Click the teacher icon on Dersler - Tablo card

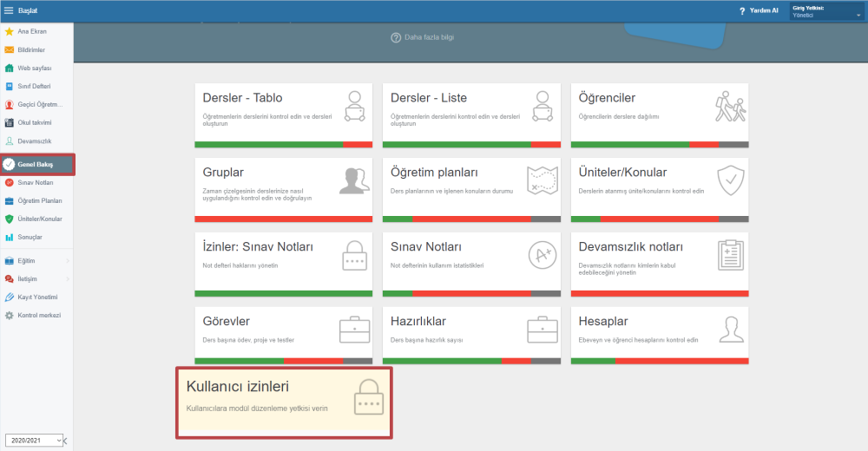tap(354, 107)
